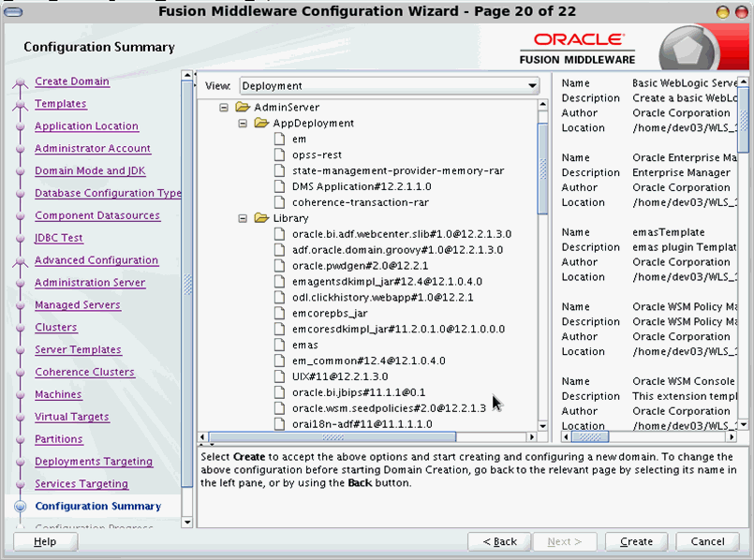Go to the Templates step

coord(61,103)
